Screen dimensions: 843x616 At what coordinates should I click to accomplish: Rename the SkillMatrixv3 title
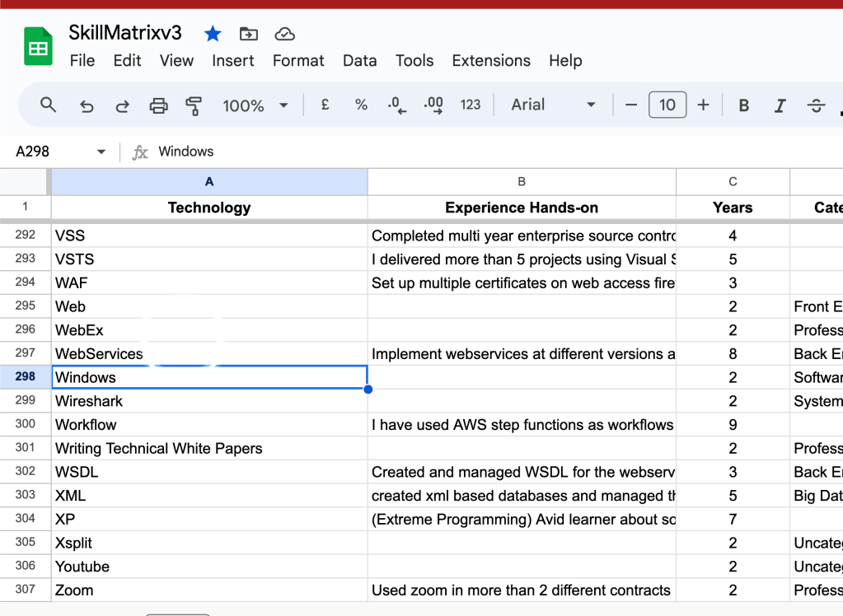[x=125, y=33]
